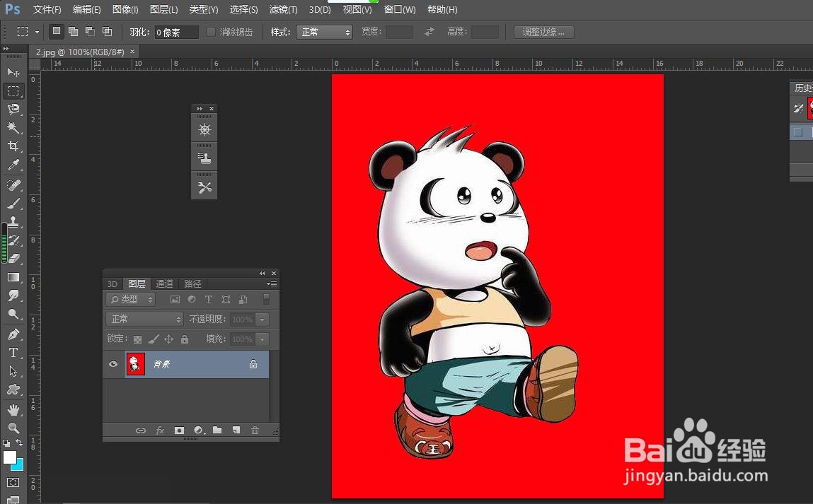Delete layer with trash icon

tap(255, 430)
